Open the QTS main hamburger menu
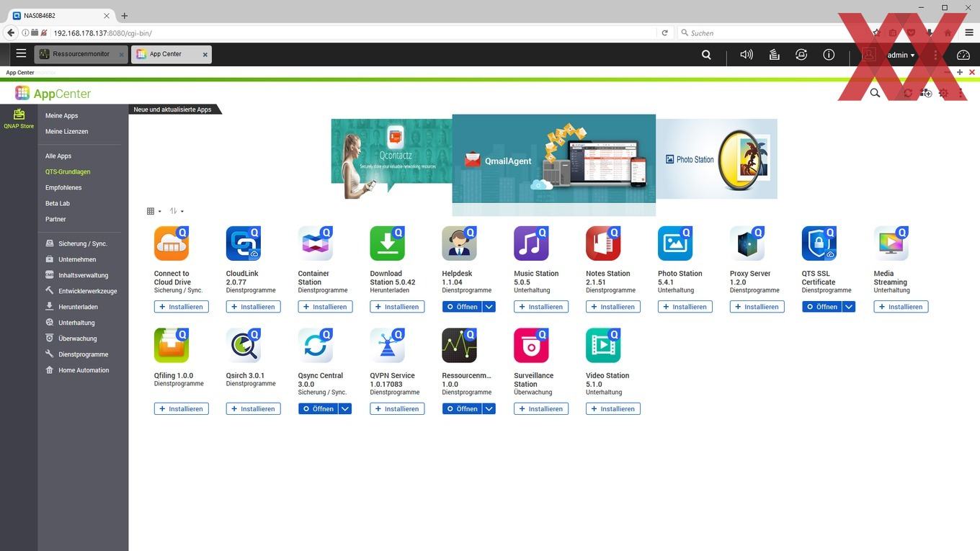The image size is (980, 551). click(21, 53)
